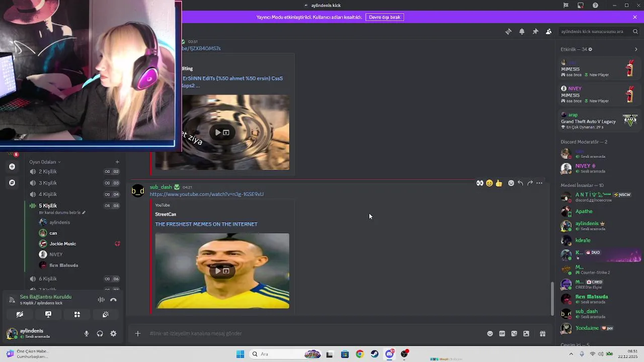Click 'Devre dışı bırak' button

tap(385, 17)
